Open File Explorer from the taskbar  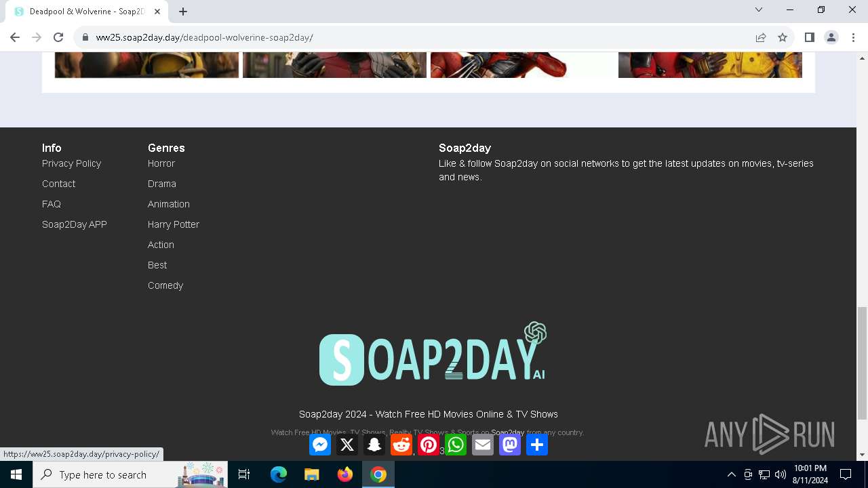[x=311, y=474]
